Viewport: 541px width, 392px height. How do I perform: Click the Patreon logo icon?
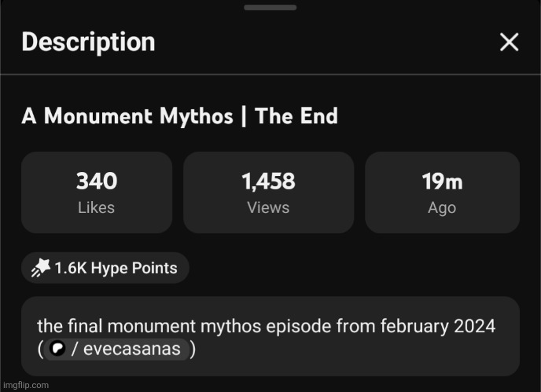57,348
